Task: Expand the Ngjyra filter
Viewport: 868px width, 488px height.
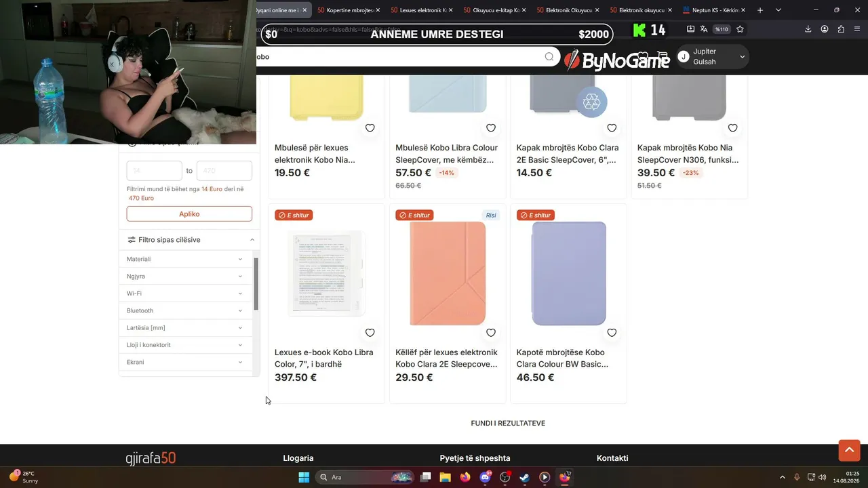Action: [184, 277]
